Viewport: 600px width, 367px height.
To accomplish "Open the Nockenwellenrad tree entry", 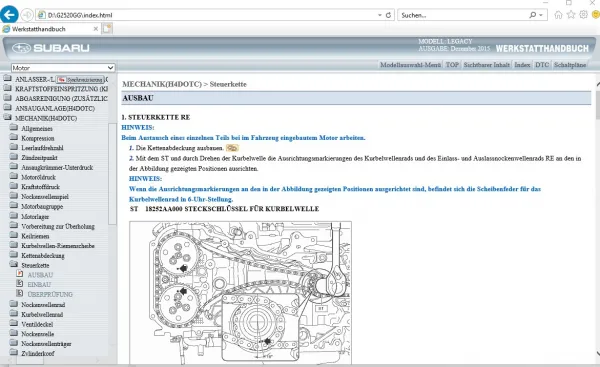I will tap(43, 305).
